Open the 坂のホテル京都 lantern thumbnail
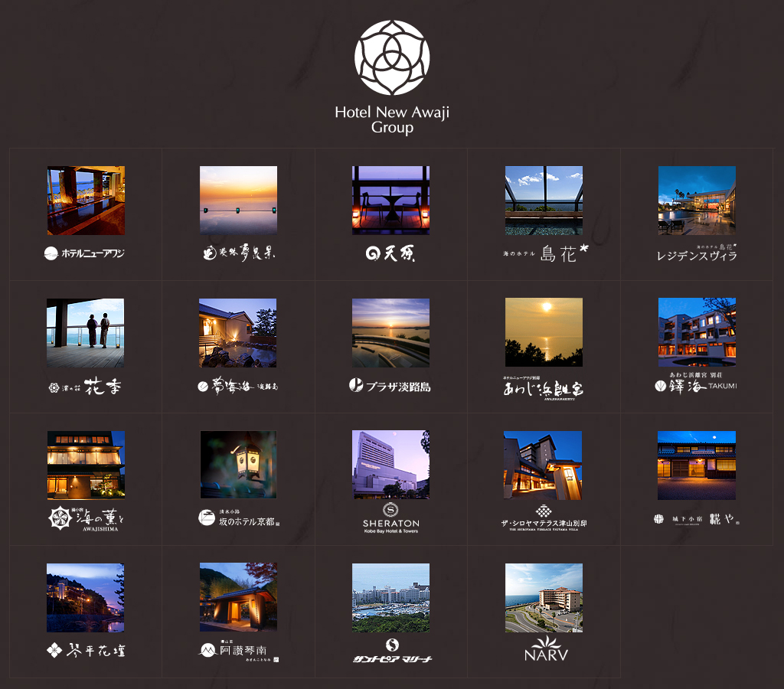Image resolution: width=784 pixels, height=689 pixels. (x=239, y=465)
